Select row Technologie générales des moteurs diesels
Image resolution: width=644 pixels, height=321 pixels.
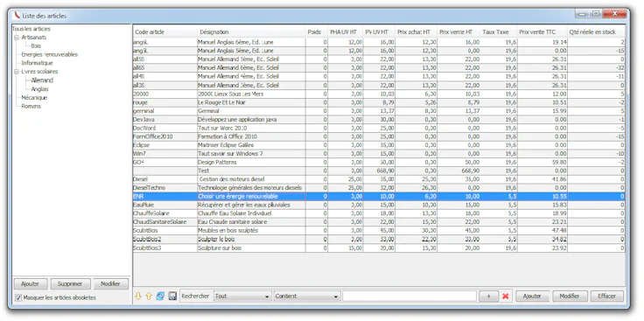coord(379,188)
